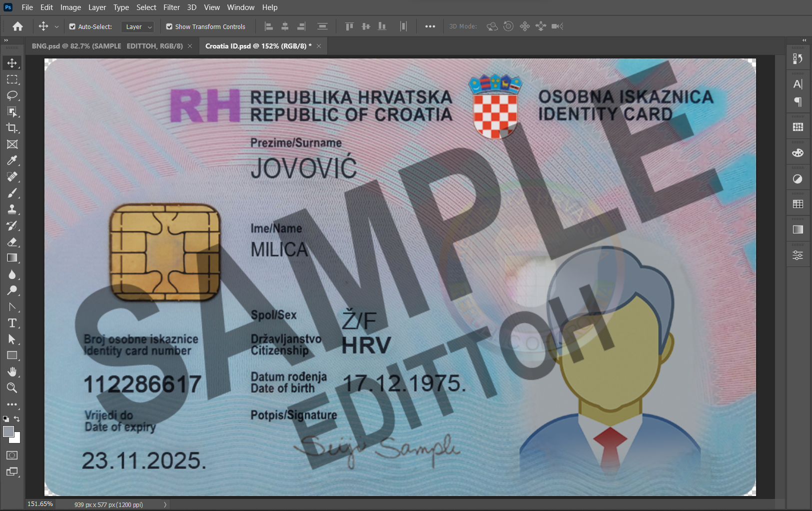Select the Object Selection tool

[x=12, y=112]
